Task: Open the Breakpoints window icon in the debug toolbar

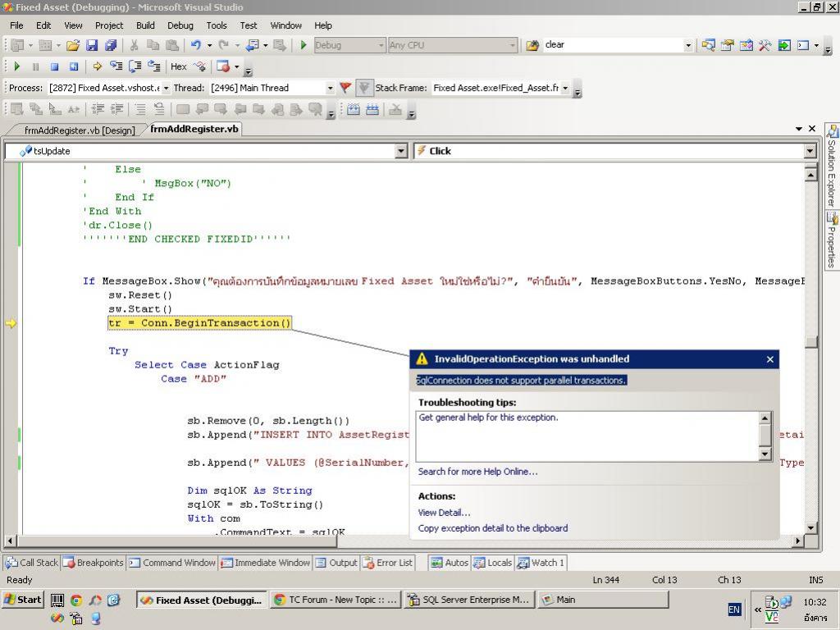Action: 223,66
